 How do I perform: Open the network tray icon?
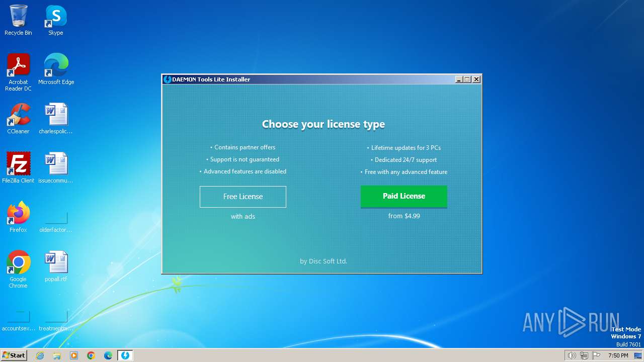[x=584, y=355]
